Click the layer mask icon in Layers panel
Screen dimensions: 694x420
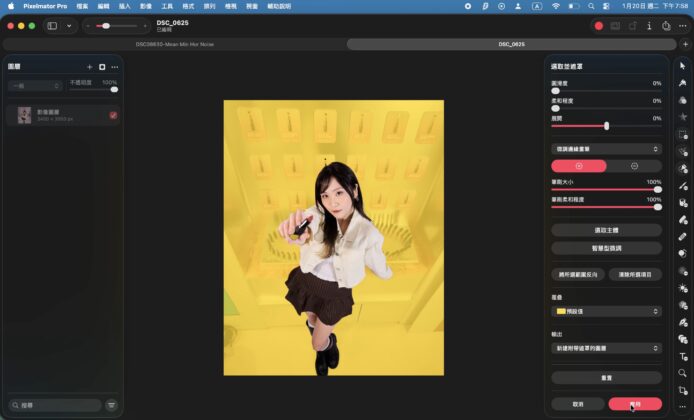pyautogui.click(x=102, y=67)
